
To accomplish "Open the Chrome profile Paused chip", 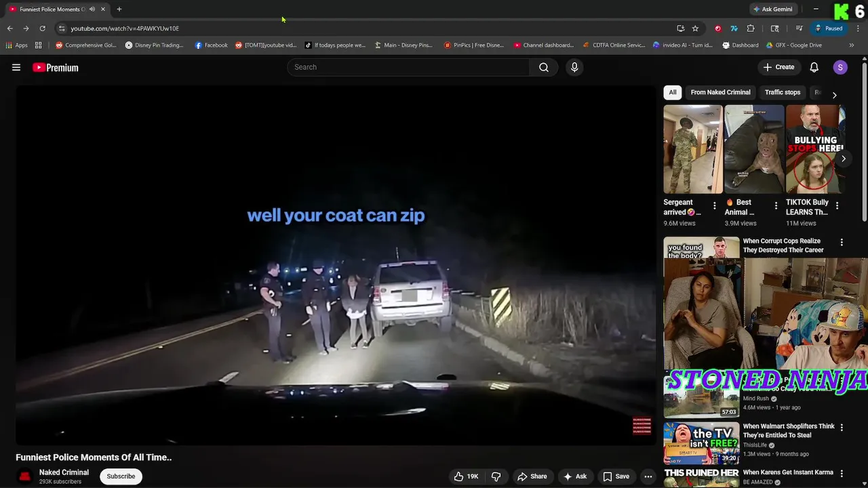I will click(x=828, y=28).
